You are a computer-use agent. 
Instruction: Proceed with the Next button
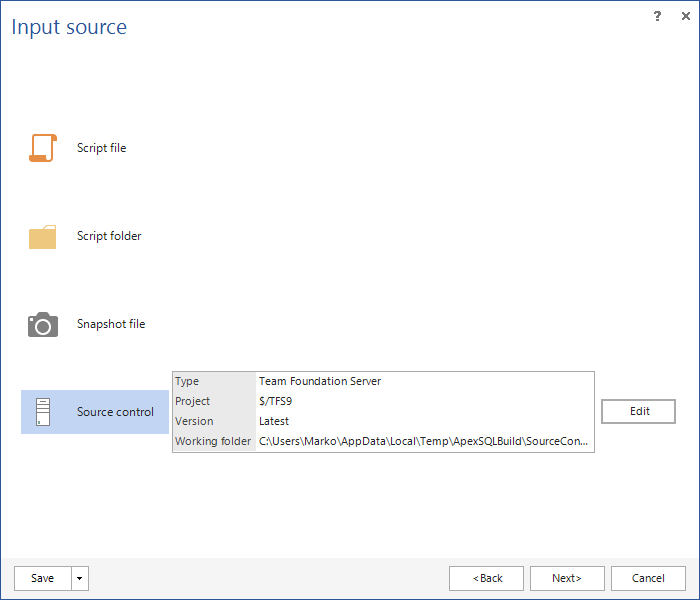[567, 578]
